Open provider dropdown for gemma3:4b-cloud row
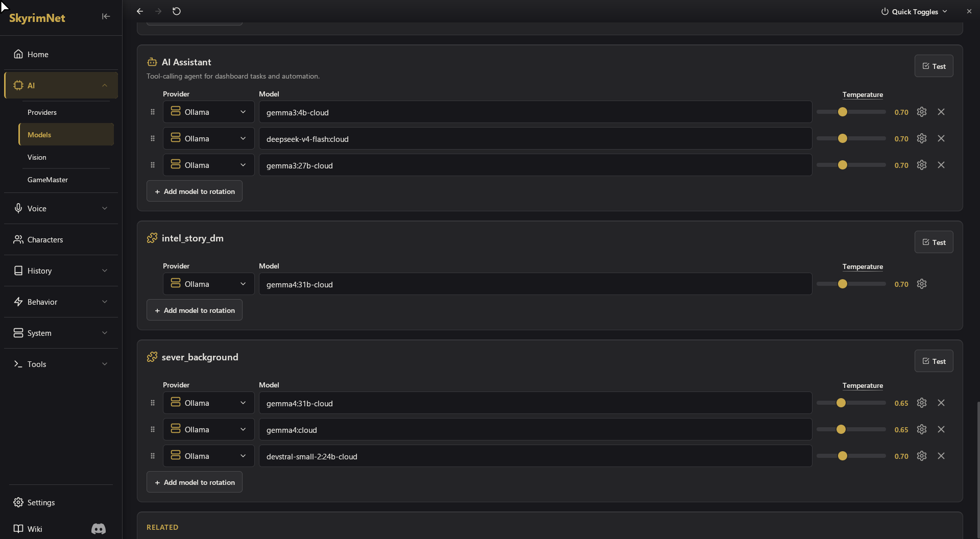Screen dimensions: 980x539 [208, 112]
